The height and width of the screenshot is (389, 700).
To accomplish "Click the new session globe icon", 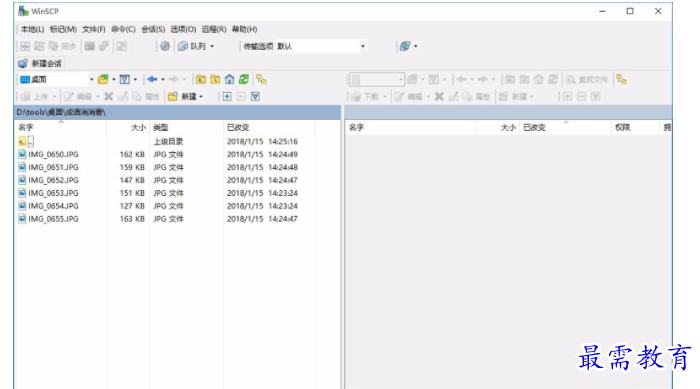I will pos(404,46).
